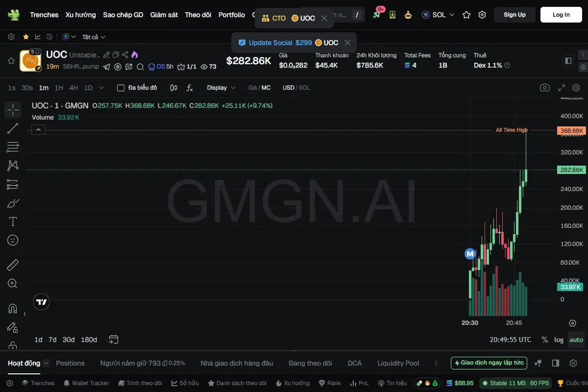Expand the Tất cả filter dropdown
588x392 pixels.
[x=94, y=37]
